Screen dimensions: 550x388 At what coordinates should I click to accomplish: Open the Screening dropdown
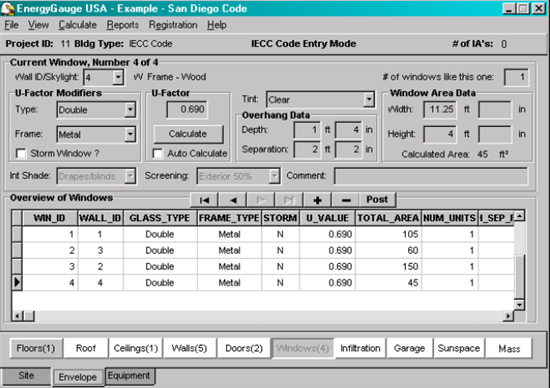click(274, 176)
